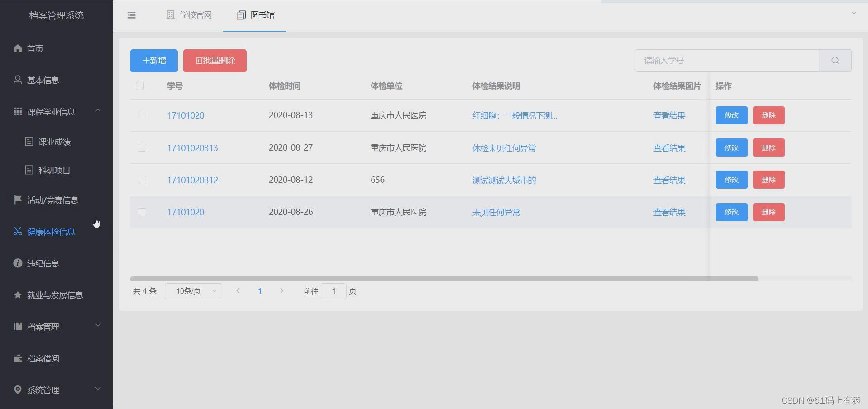Click 修改 for the 2020-08-26 row

[x=731, y=212]
